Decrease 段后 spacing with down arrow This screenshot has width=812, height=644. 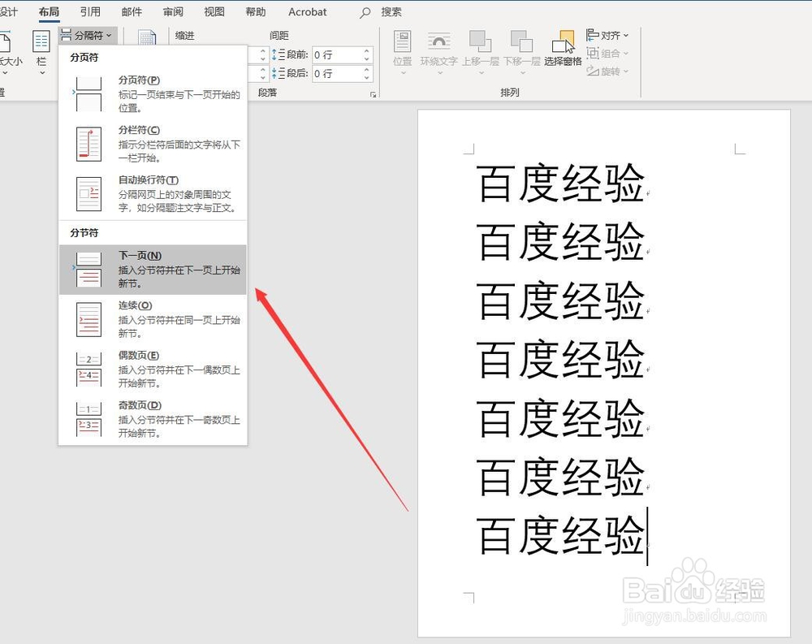[x=367, y=77]
